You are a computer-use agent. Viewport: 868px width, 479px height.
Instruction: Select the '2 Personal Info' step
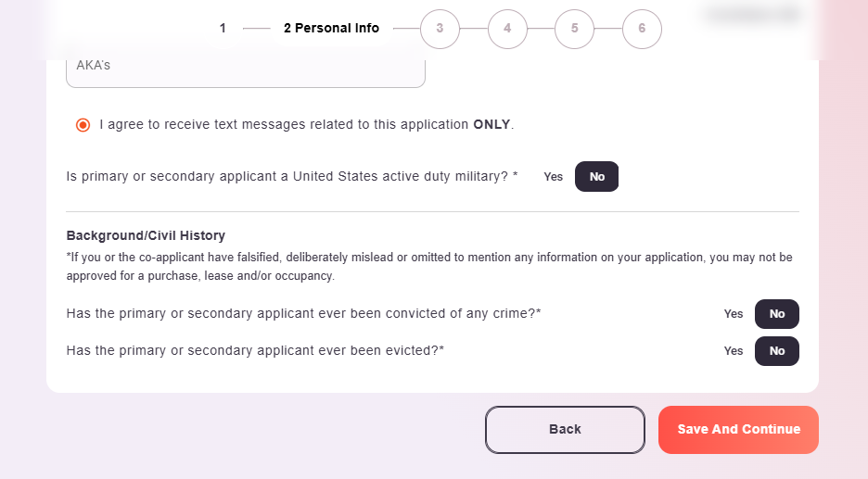tap(331, 29)
